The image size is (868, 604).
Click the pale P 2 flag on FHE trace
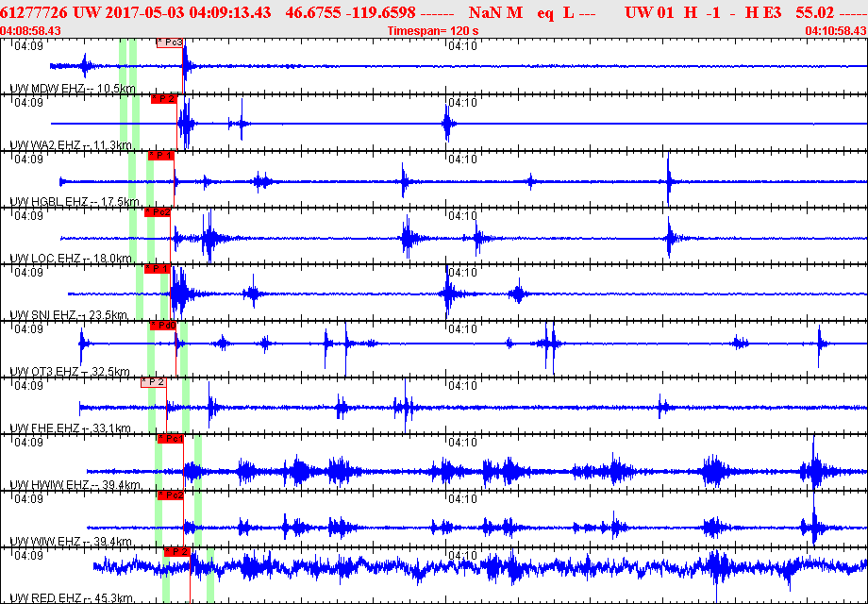[154, 382]
